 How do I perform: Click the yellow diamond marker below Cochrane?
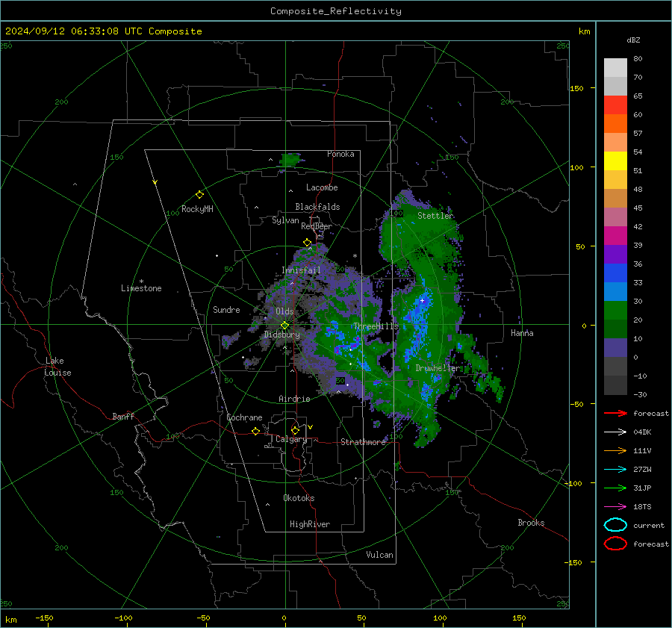(x=255, y=431)
